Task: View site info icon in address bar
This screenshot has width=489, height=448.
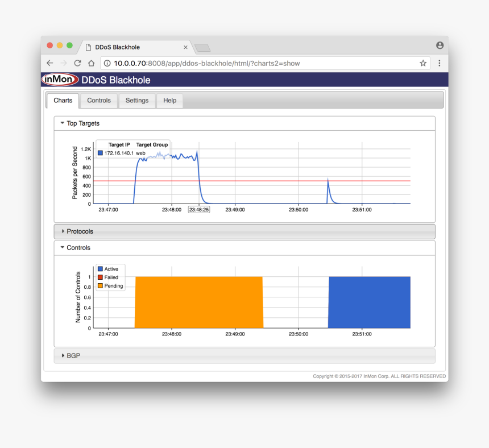Action: (x=107, y=64)
